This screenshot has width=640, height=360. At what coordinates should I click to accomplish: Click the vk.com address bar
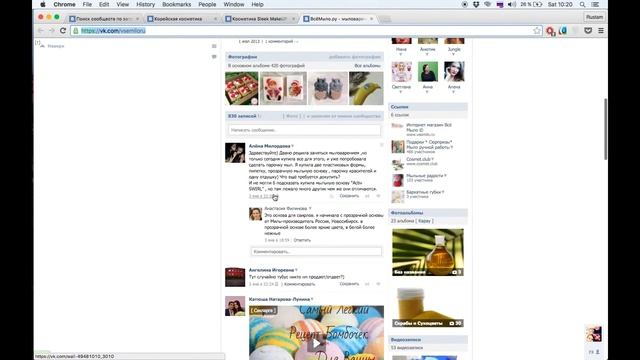click(302, 31)
